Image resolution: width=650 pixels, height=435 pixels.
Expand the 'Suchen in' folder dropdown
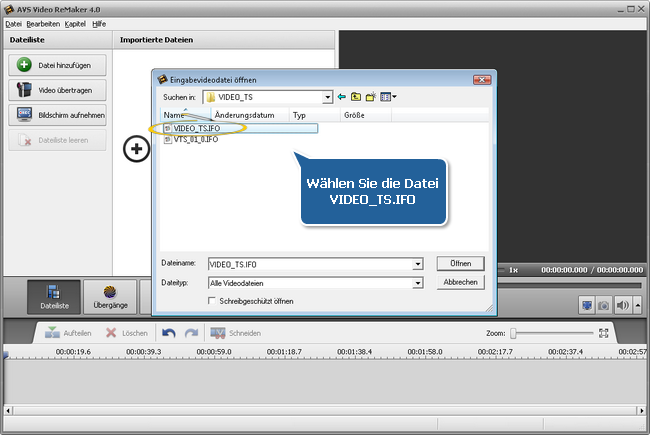(327, 97)
